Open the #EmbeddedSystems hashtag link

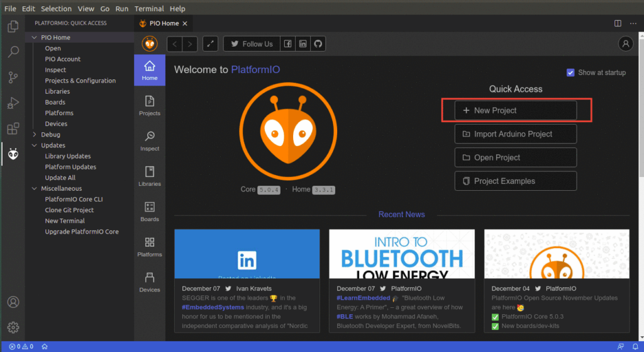click(213, 307)
